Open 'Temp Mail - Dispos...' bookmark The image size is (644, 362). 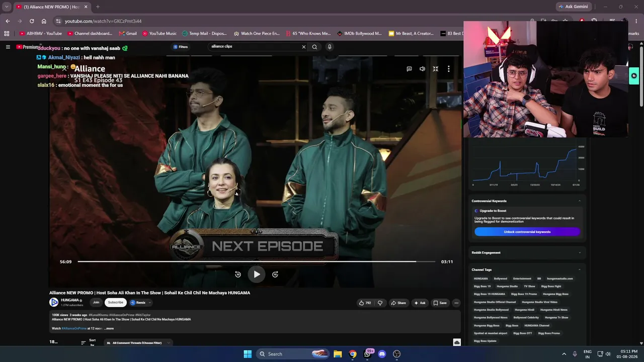[204, 34]
